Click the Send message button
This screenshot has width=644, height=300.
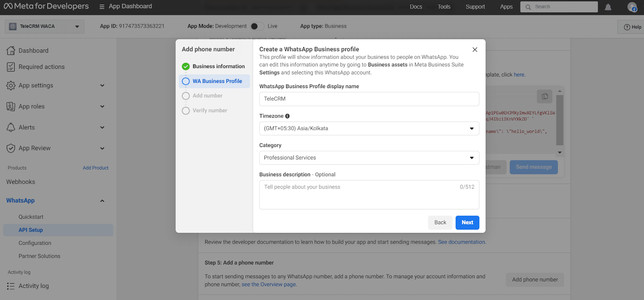pos(534,167)
